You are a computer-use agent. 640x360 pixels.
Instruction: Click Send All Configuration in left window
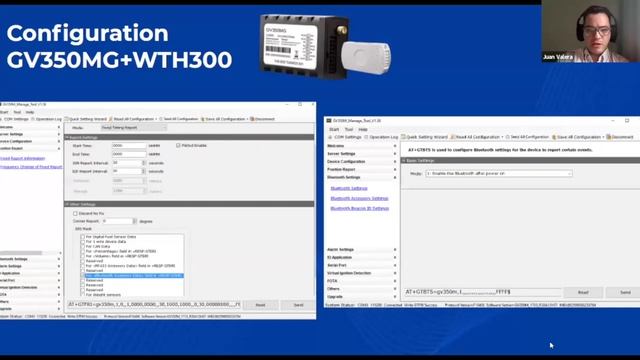click(x=178, y=119)
